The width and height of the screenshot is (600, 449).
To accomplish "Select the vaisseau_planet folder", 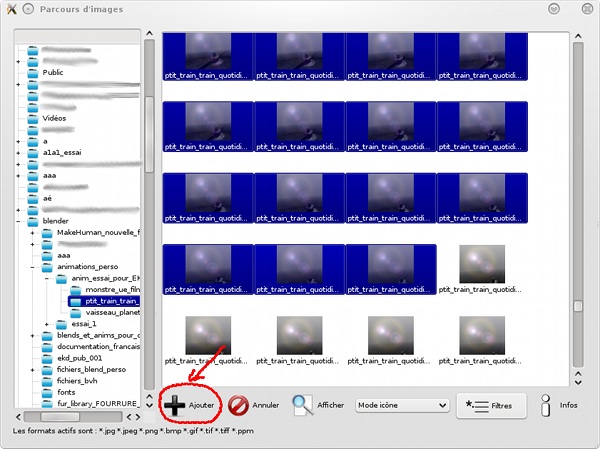I will click(x=112, y=312).
